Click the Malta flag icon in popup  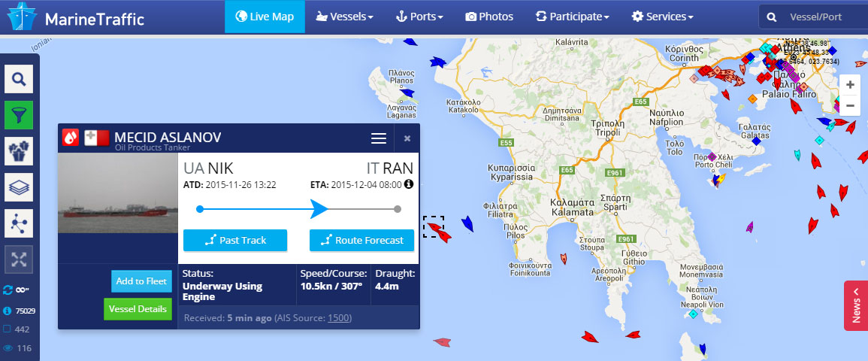pos(96,138)
